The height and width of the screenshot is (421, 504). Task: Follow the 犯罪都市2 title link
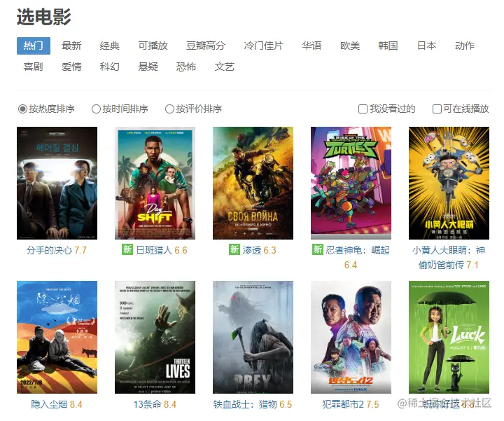click(342, 404)
